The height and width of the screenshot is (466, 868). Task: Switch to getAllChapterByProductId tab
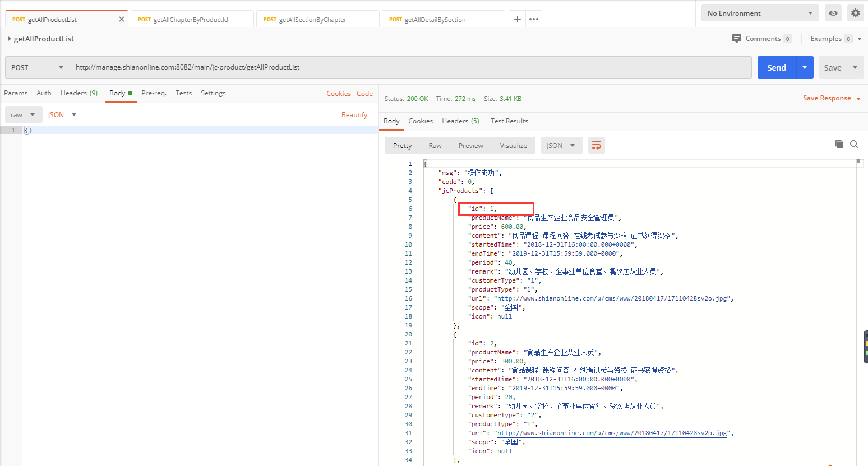point(192,19)
